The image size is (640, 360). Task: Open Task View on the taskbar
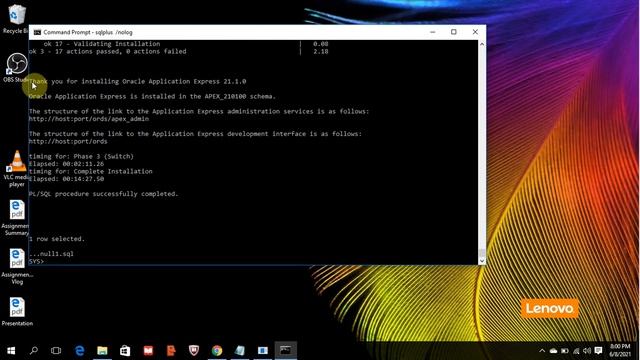pos(56,350)
